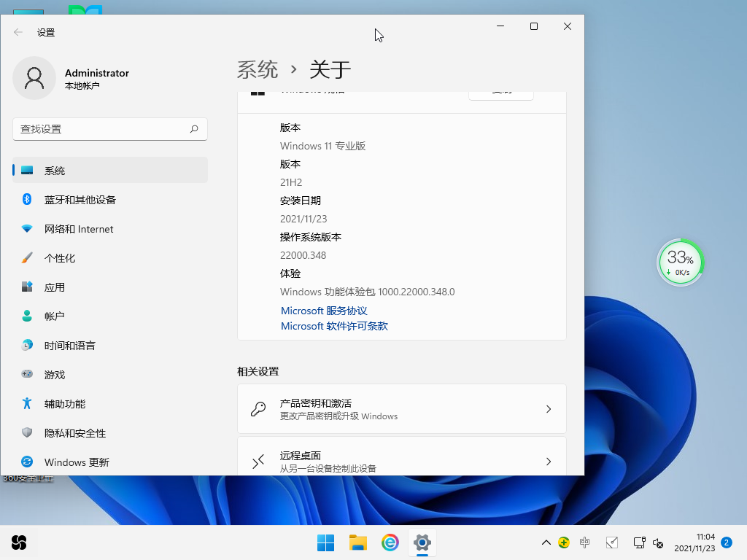The width and height of the screenshot is (747, 560).
Task: Launch Microsoft Edge from taskbar
Action: tap(390, 542)
